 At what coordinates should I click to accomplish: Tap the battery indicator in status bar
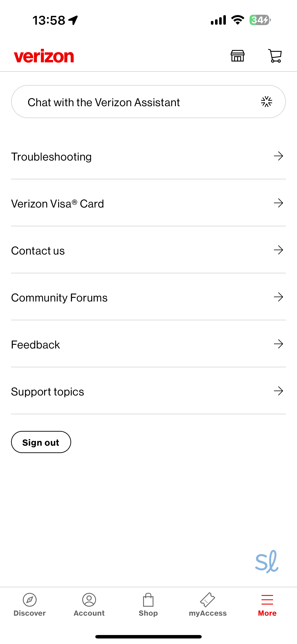tap(260, 20)
